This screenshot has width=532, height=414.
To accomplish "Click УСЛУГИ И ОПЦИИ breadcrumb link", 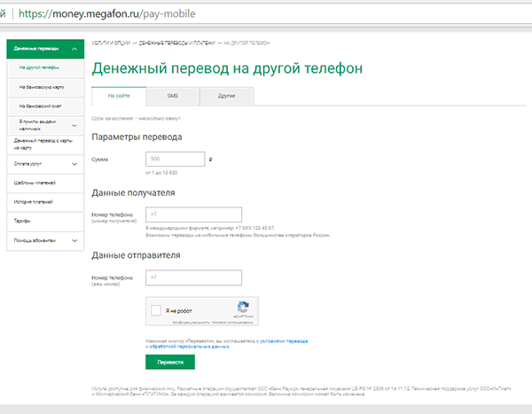I will [x=111, y=43].
